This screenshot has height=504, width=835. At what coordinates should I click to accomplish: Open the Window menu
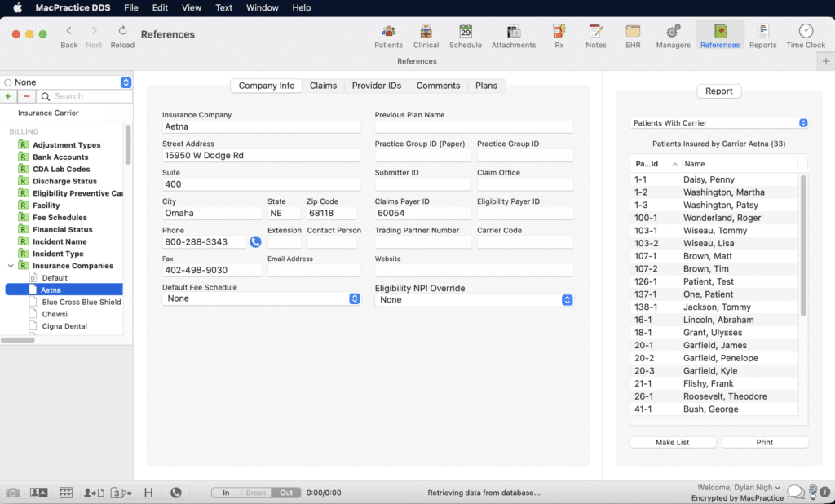coord(262,7)
